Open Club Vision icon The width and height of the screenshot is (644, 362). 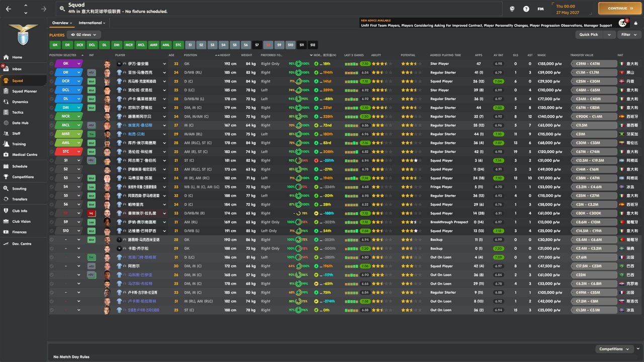click(6, 221)
